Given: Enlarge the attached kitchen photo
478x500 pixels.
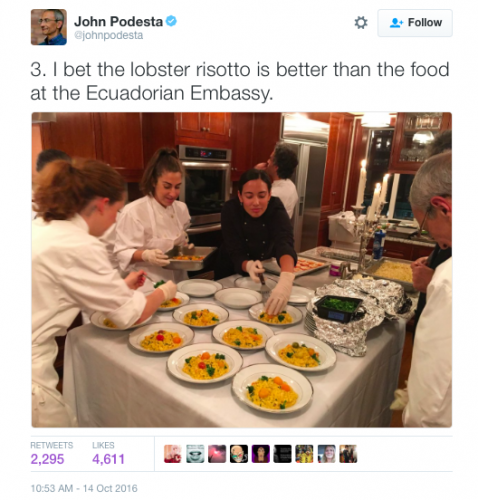Looking at the screenshot, I should pyautogui.click(x=242, y=270).
